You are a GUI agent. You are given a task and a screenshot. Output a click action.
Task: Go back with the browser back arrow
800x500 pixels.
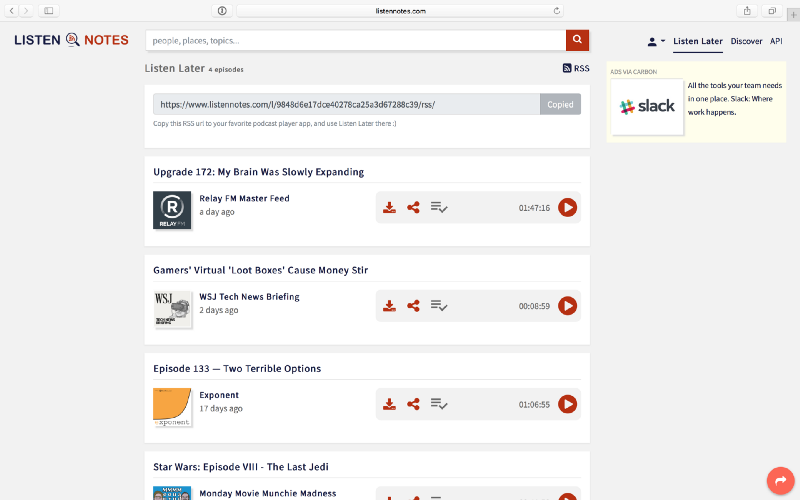pyautogui.click(x=12, y=11)
